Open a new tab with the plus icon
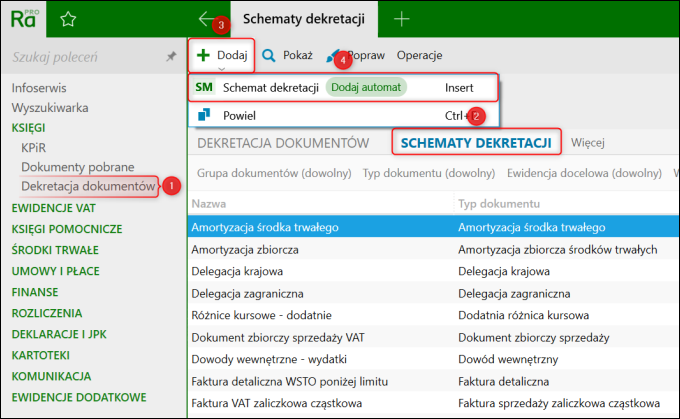680x419 pixels. pos(402,19)
